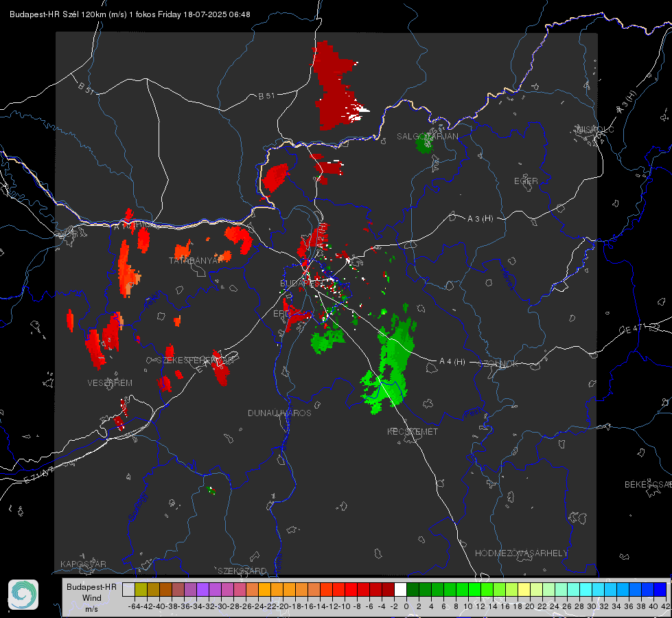Select the Somogy county label in blue

coord(137,507)
